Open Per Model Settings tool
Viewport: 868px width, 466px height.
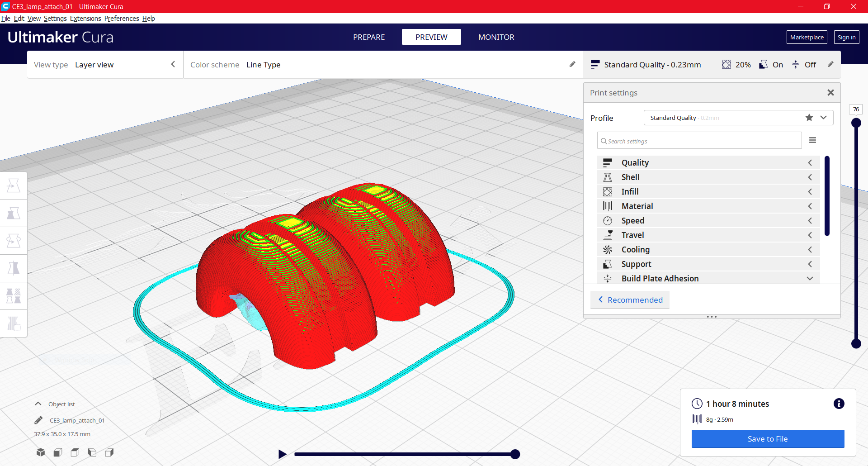pyautogui.click(x=14, y=296)
